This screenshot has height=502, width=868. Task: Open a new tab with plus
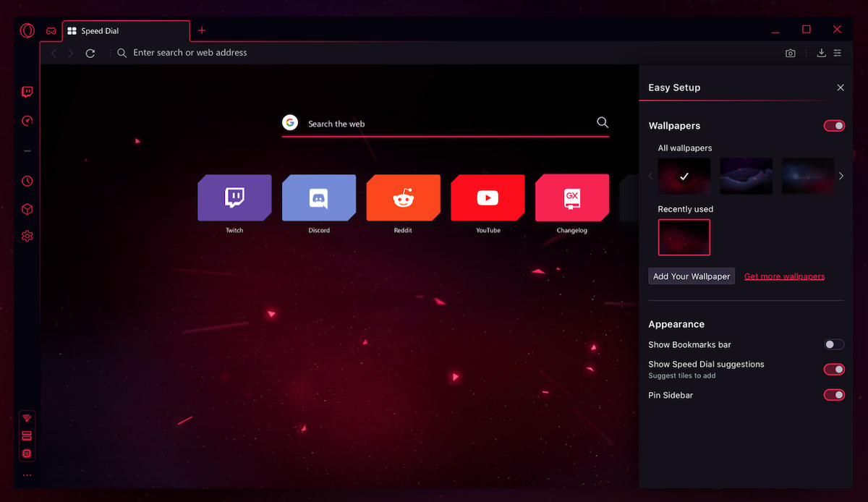[202, 30]
